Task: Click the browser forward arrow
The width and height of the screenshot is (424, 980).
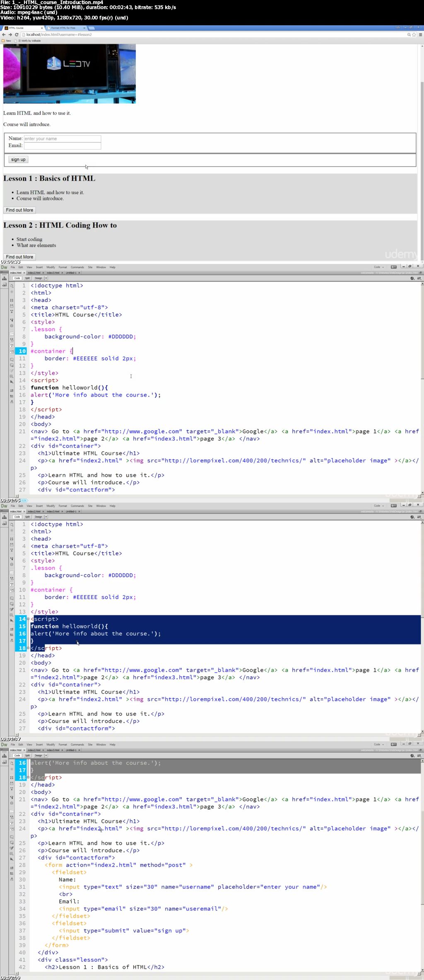Action: point(10,34)
